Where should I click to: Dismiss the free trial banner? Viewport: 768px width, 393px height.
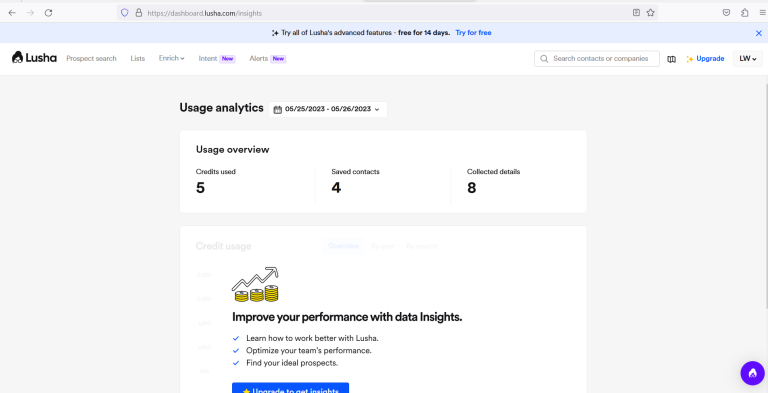pos(759,33)
